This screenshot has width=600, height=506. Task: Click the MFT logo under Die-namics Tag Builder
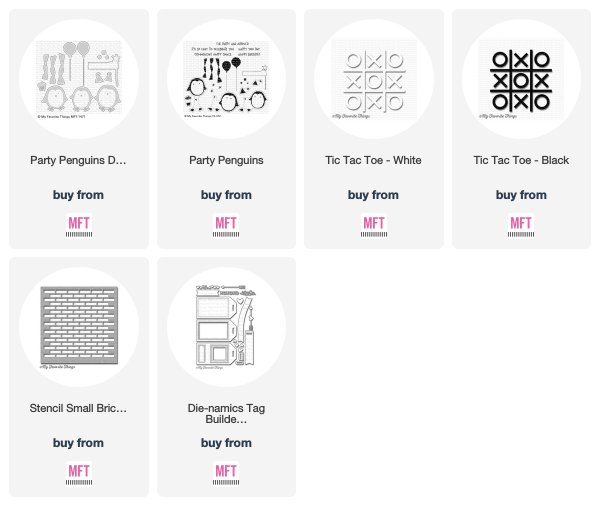tap(226, 474)
